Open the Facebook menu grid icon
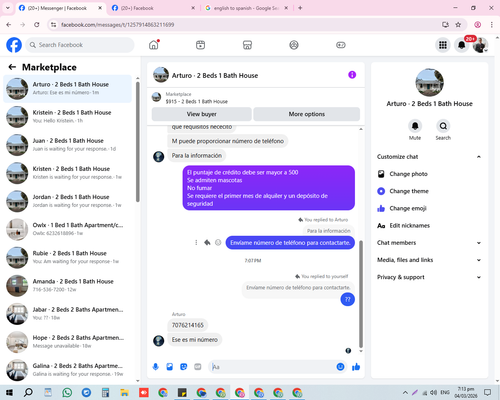This screenshot has width=500, height=400. pos(443,45)
